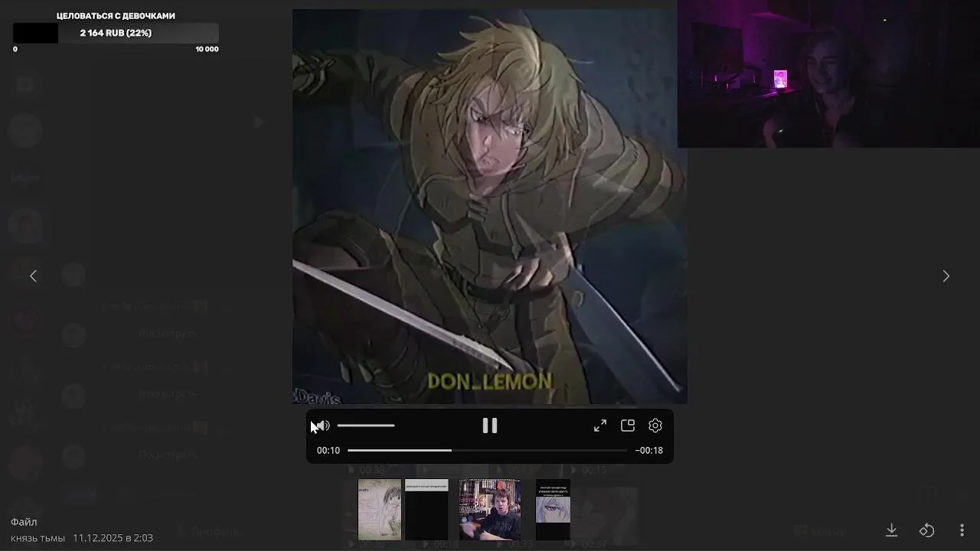The image size is (980, 551).
Task: Expand the video to fullscreen
Action: (600, 425)
